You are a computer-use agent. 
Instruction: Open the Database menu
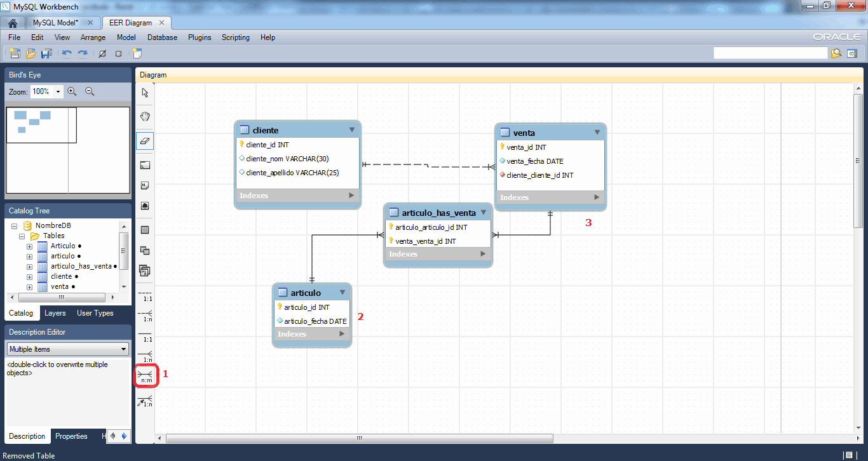click(x=162, y=37)
